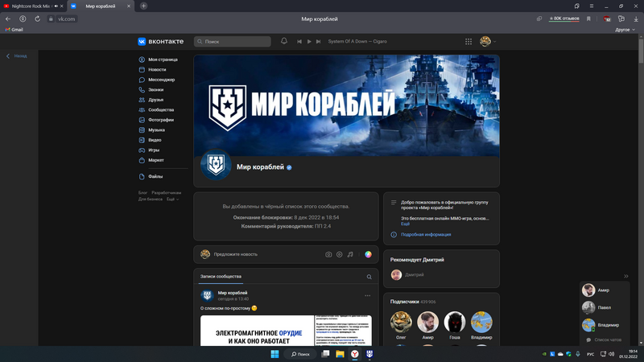Open the post timestamp сегодня в 13:40

[x=233, y=298]
